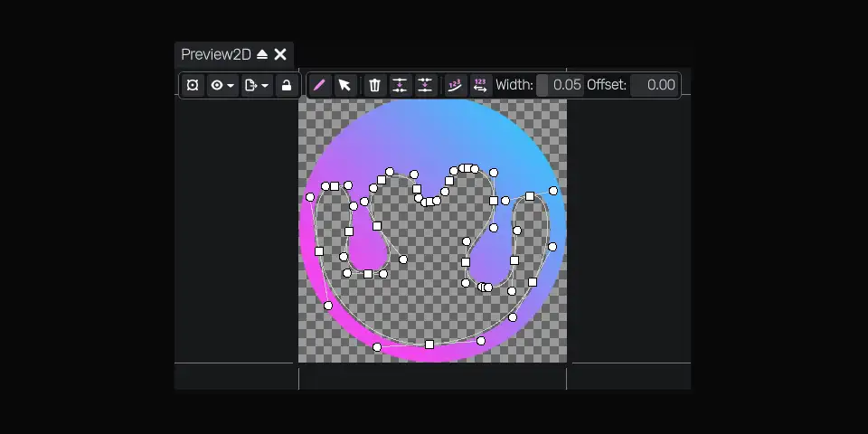
Task: Click the Offset value field 0.00
Action: 655,85
